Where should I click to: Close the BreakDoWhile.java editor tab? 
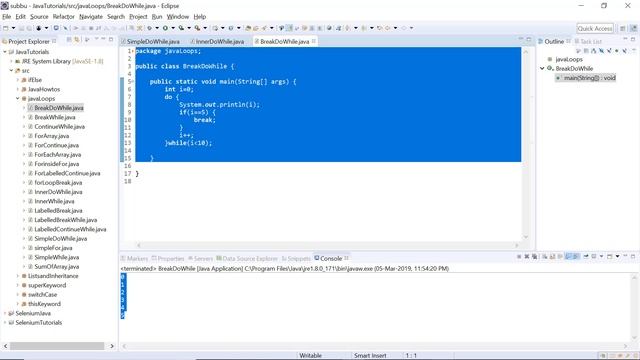[314, 41]
